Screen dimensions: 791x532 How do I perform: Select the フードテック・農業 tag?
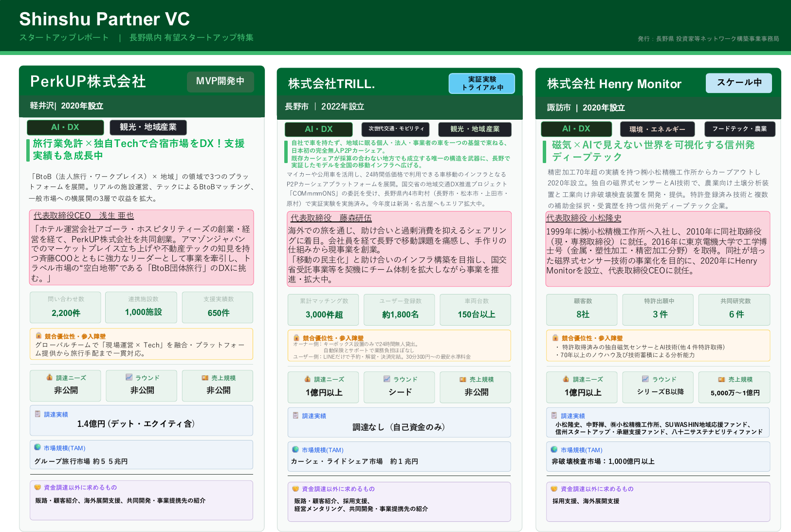click(740, 129)
